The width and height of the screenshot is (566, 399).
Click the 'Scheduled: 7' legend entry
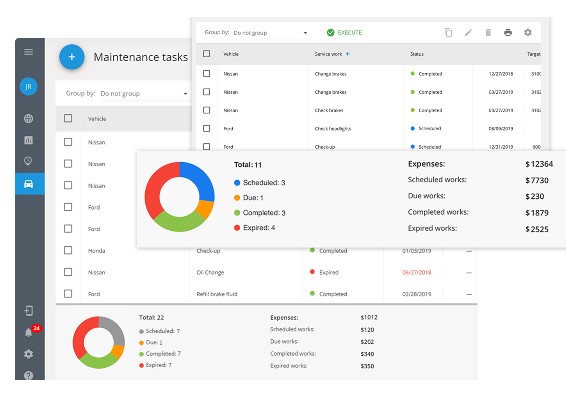tap(159, 331)
